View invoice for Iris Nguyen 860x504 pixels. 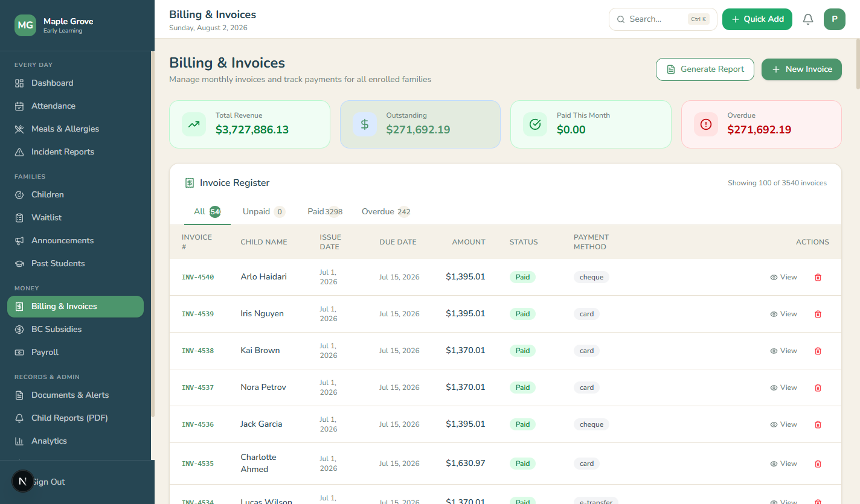coord(783,314)
